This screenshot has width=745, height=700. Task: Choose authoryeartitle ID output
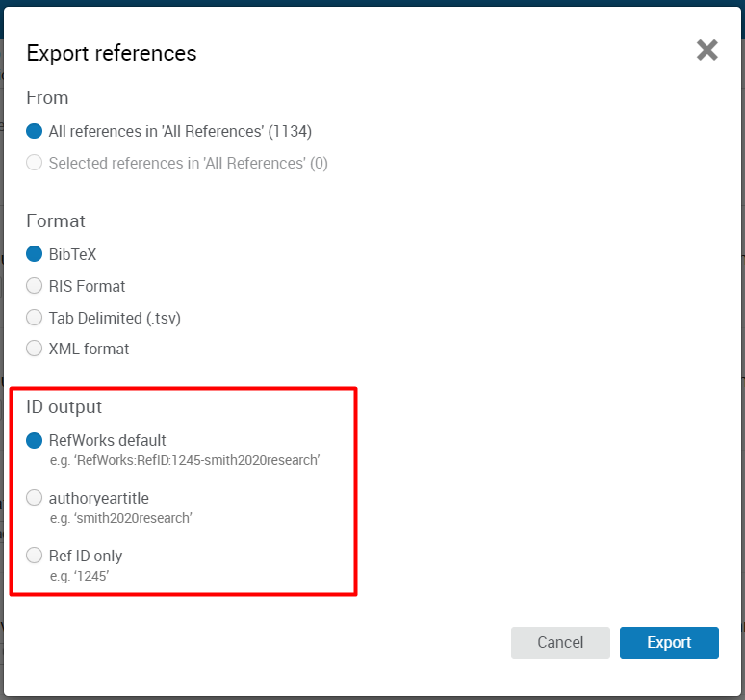tap(35, 498)
